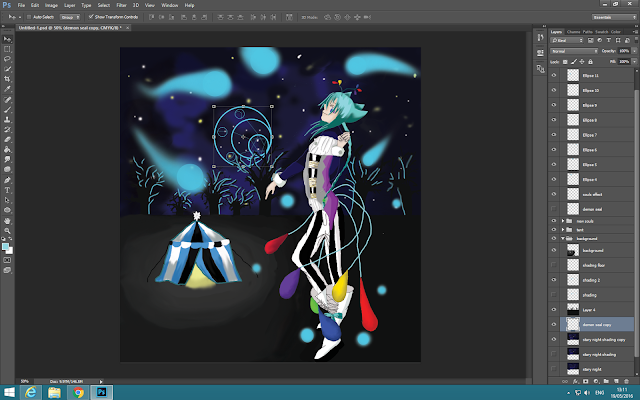Open Internet Explorer from the taskbar
This screenshot has height=400, width=640.
pos(31,393)
